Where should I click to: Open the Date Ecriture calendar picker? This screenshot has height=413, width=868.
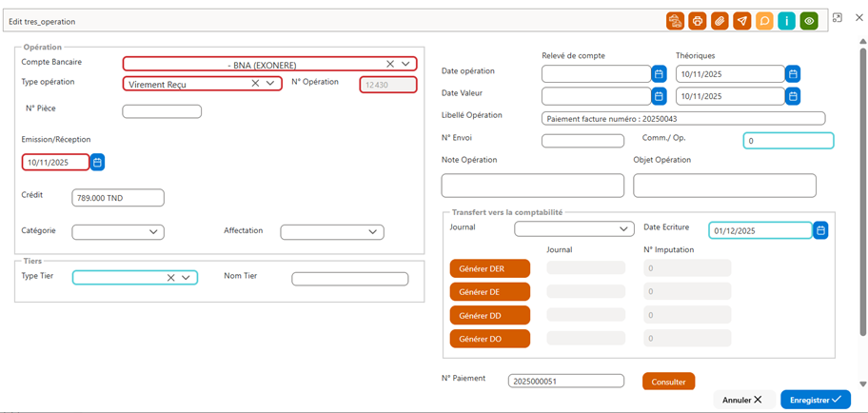[x=821, y=230]
